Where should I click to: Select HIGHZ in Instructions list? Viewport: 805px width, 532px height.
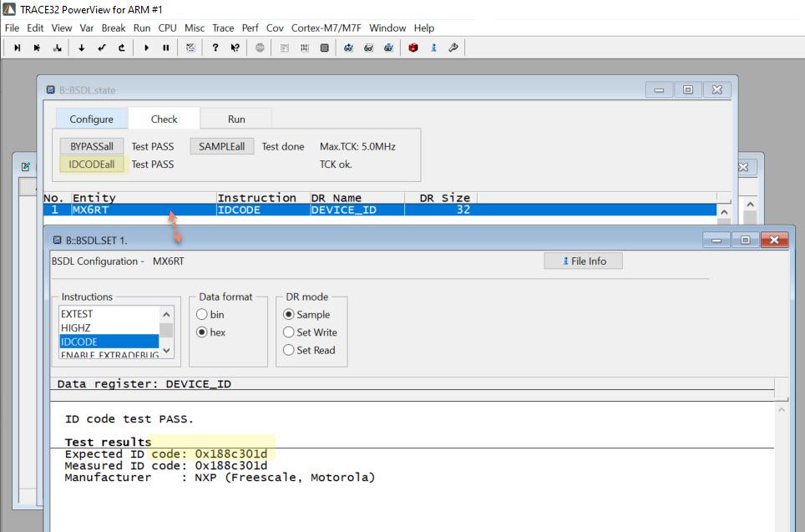(109, 327)
